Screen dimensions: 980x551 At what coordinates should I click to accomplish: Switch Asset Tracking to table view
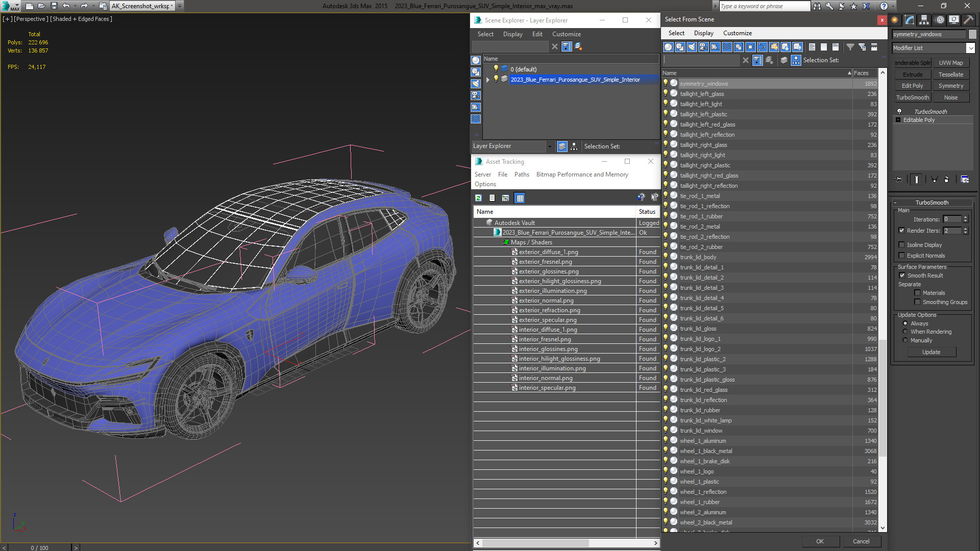520,198
